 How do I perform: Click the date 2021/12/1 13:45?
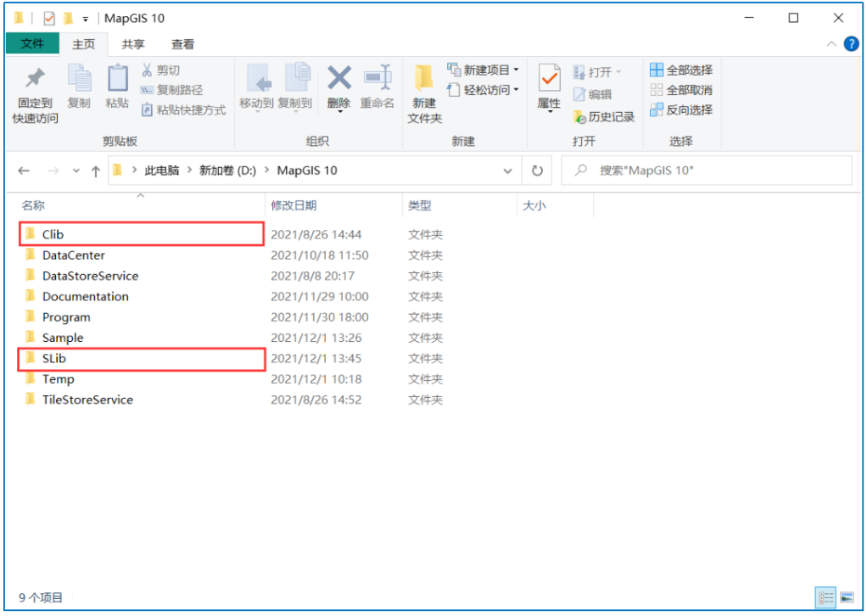pyautogui.click(x=316, y=358)
